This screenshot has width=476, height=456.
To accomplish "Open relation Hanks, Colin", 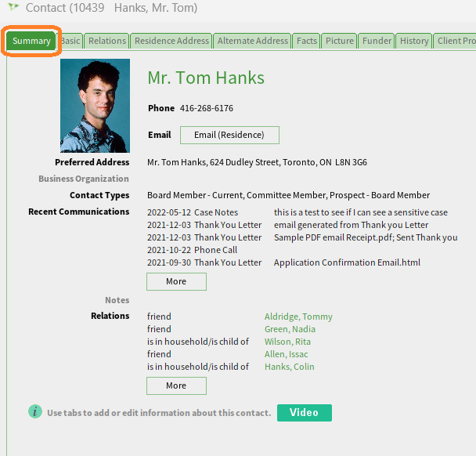I will [290, 367].
